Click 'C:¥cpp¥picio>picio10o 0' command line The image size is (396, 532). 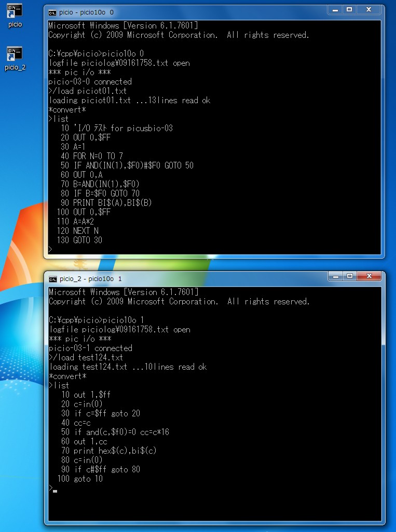pyautogui.click(x=96, y=53)
